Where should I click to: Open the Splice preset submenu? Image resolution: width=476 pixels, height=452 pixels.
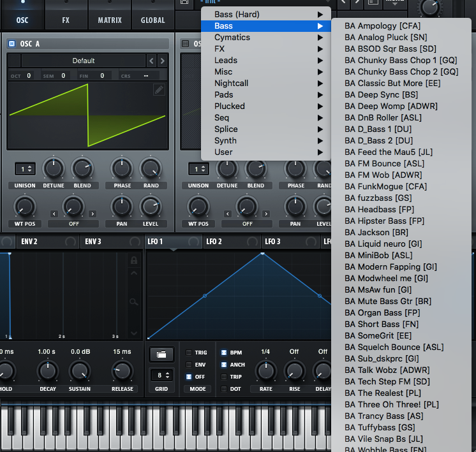(266, 129)
